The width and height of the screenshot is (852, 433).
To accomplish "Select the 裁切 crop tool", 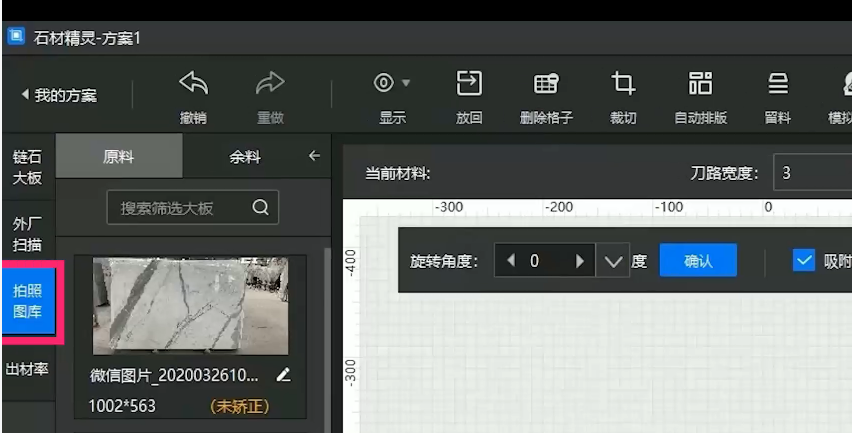I will (623, 84).
